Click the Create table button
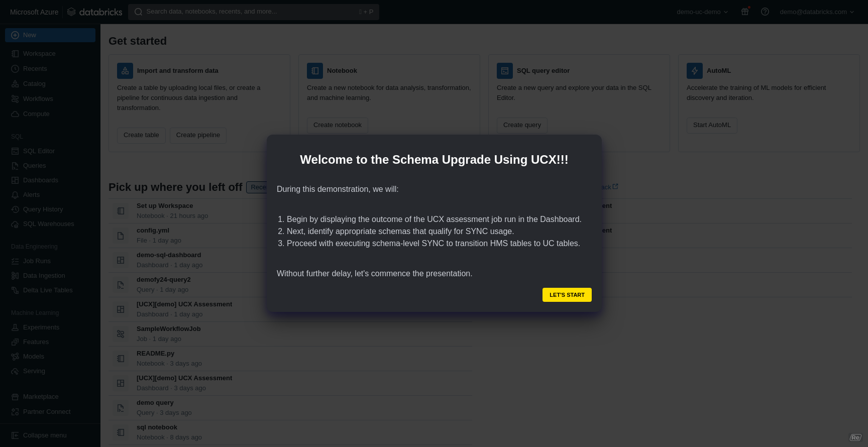The width and height of the screenshot is (868, 447). pos(141,135)
